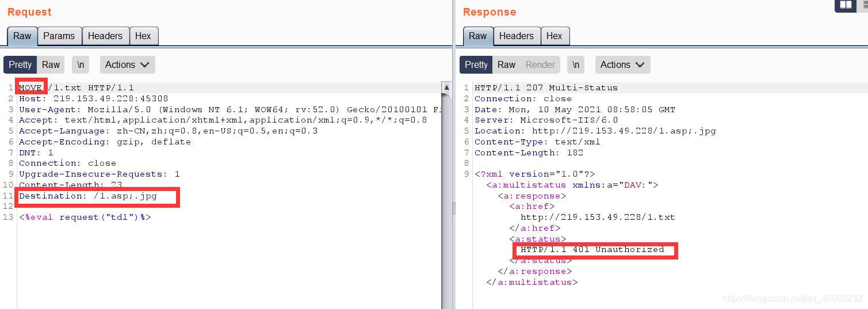Click the Request panel heading
Screen dimensions: 868x309
[x=29, y=12]
